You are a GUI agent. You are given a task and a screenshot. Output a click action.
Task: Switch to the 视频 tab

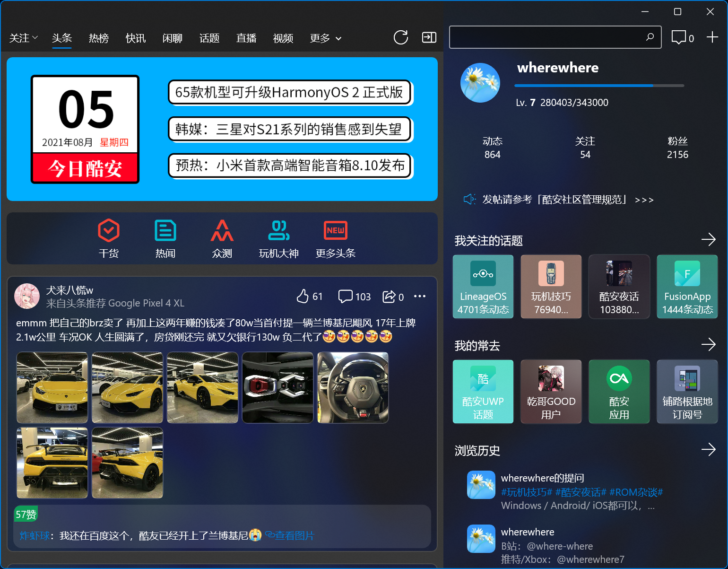click(x=283, y=38)
